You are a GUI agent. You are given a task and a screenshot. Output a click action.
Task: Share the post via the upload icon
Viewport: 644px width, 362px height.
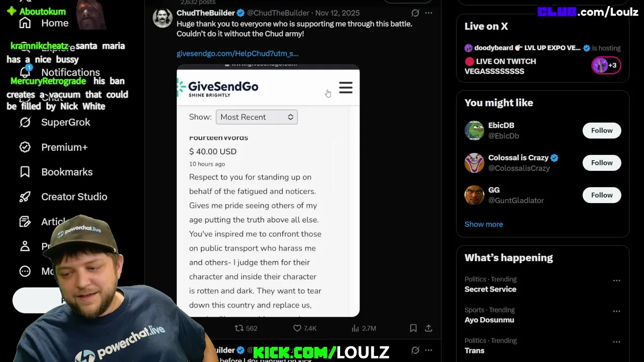coord(429,328)
